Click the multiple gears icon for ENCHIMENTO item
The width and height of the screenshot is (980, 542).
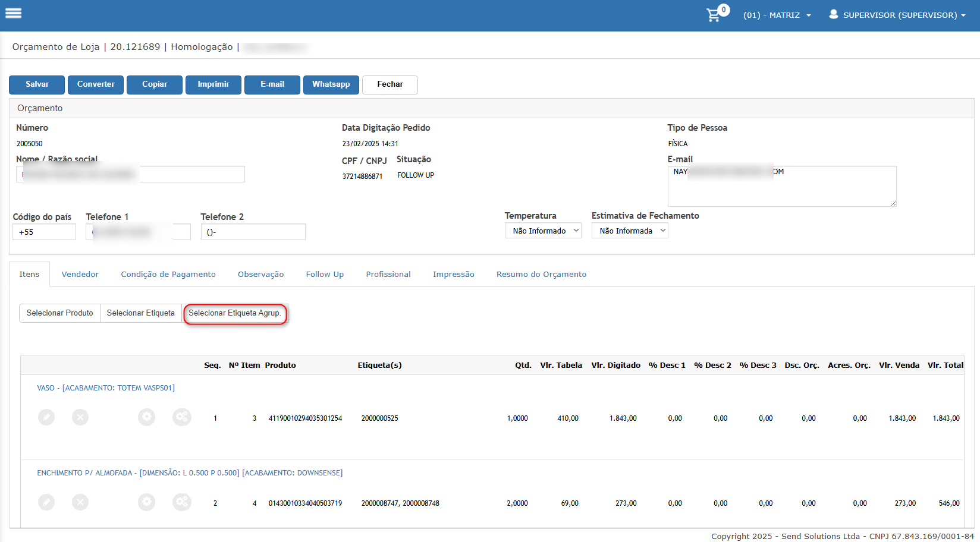point(182,502)
